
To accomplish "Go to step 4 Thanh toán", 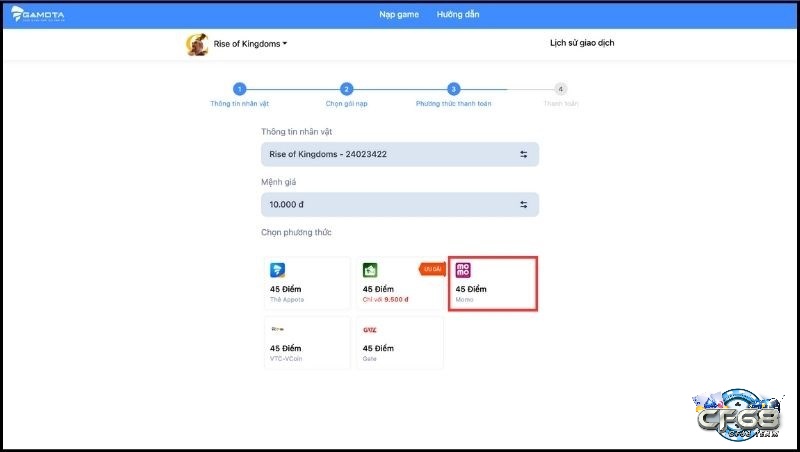I will [x=560, y=89].
